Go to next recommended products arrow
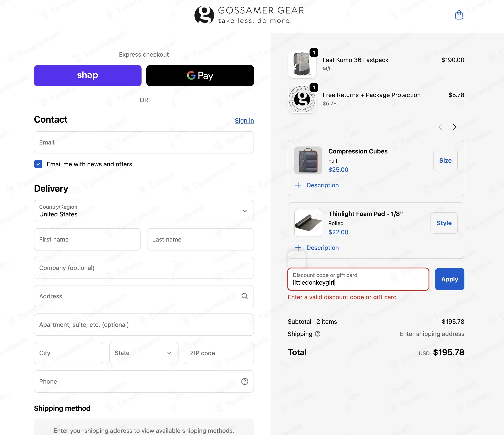504x435 pixels. pos(454,127)
